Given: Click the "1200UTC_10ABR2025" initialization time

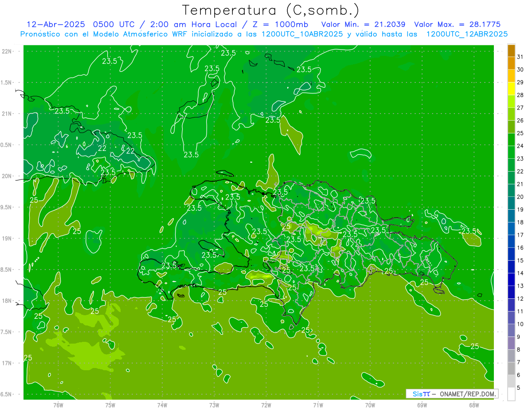Looking at the screenshot, I should tap(302, 34).
